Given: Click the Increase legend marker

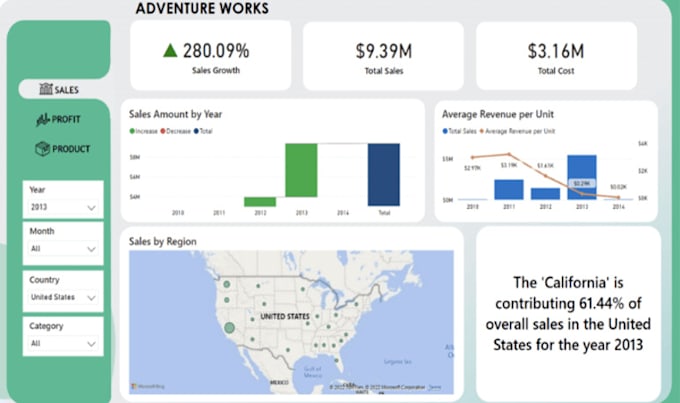Looking at the screenshot, I should pos(132,131).
